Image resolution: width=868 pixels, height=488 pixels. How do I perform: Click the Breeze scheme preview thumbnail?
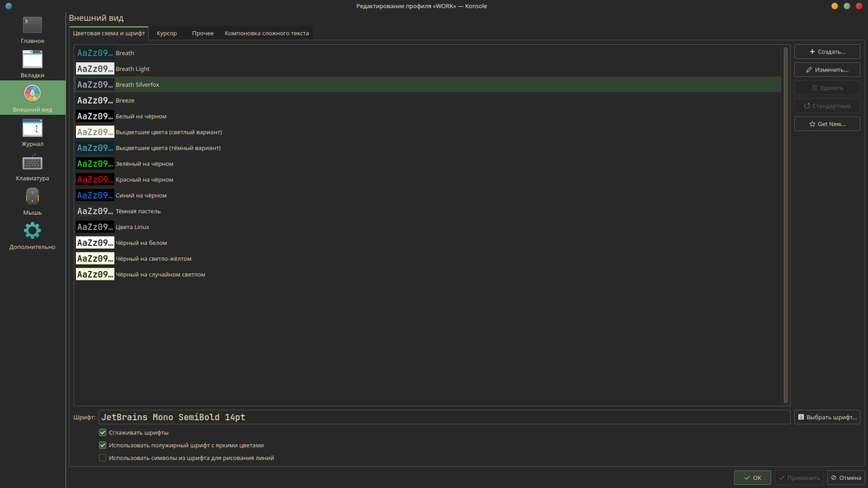[x=95, y=100]
